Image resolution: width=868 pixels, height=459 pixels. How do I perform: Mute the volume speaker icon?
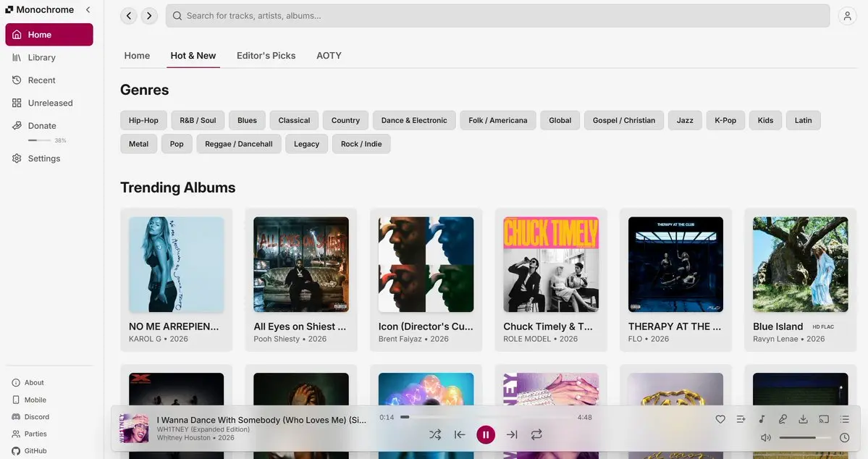[766, 437]
